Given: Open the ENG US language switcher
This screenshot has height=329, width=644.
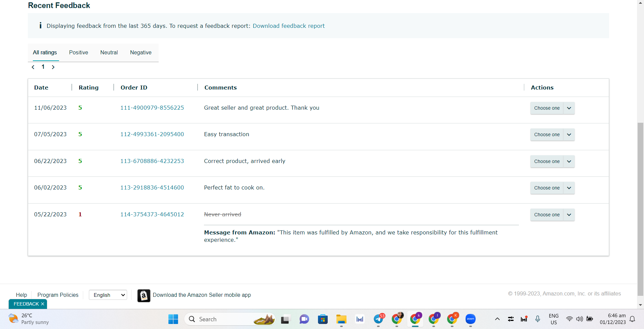Looking at the screenshot, I should coord(553,319).
